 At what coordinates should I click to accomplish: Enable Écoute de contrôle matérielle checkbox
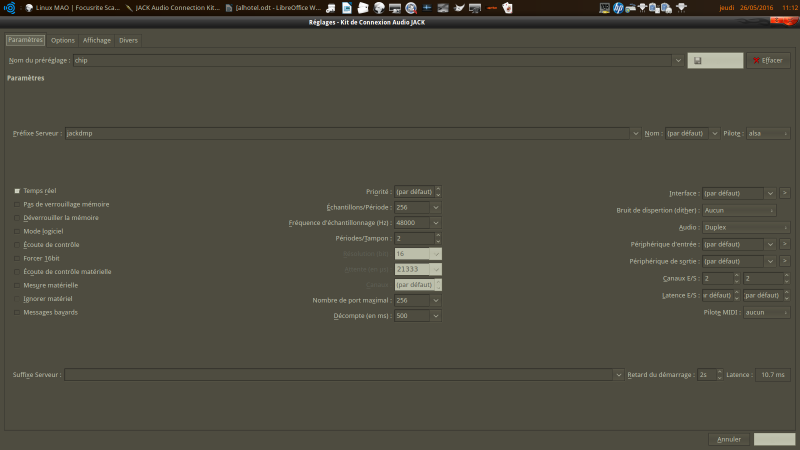pyautogui.click(x=17, y=272)
